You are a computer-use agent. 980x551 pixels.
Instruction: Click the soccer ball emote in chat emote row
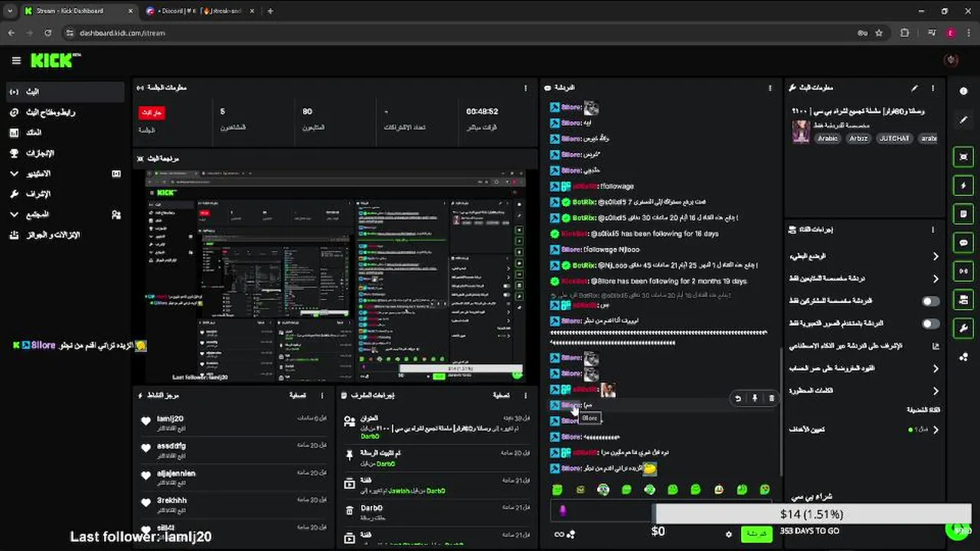(603, 490)
